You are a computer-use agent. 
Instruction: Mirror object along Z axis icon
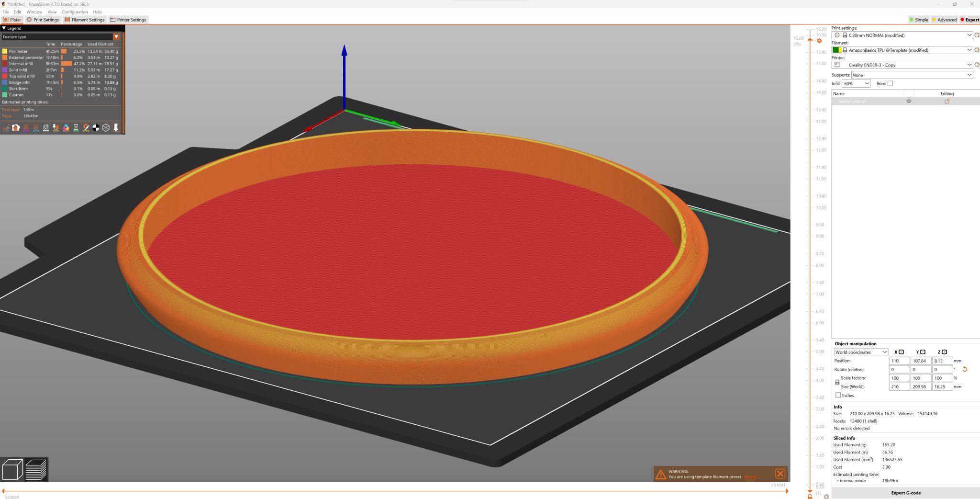944,352
